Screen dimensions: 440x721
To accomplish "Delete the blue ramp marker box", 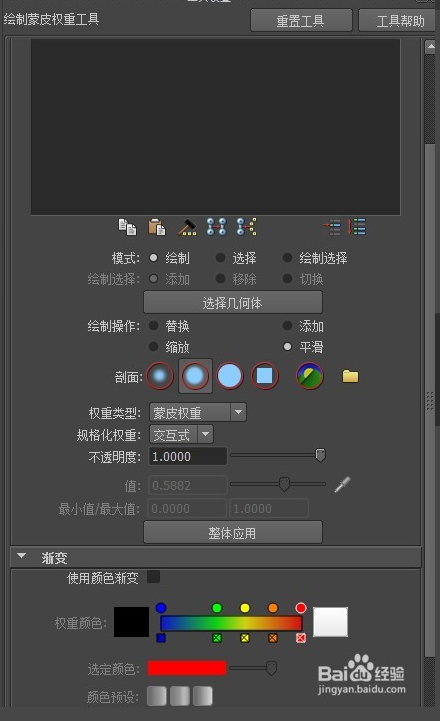I will click(161, 638).
